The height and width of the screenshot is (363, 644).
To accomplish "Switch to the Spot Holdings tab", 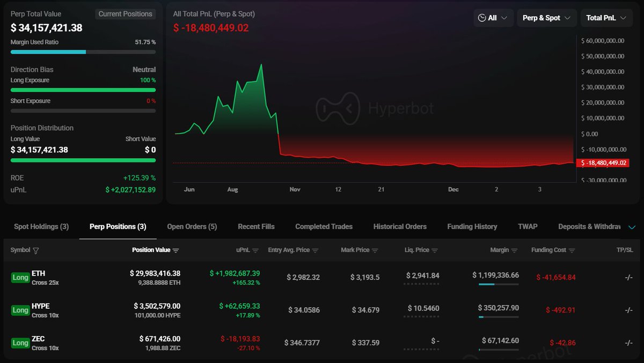I will (x=41, y=227).
